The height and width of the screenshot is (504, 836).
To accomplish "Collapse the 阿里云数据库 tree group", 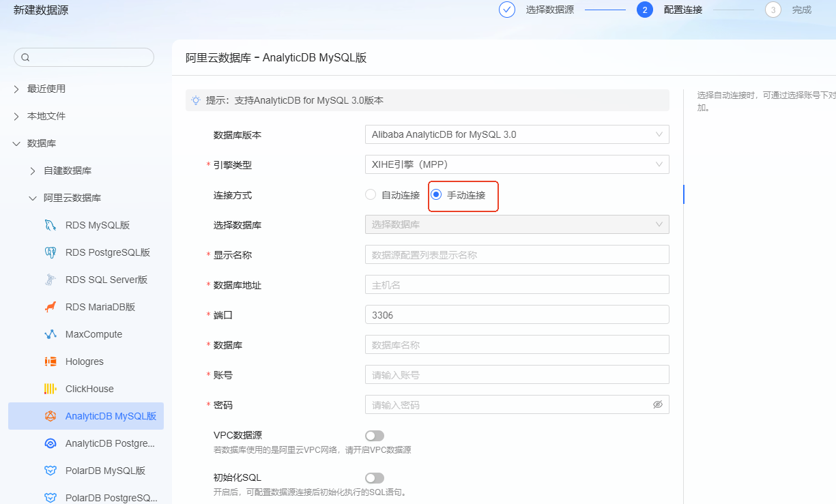I will click(x=33, y=198).
